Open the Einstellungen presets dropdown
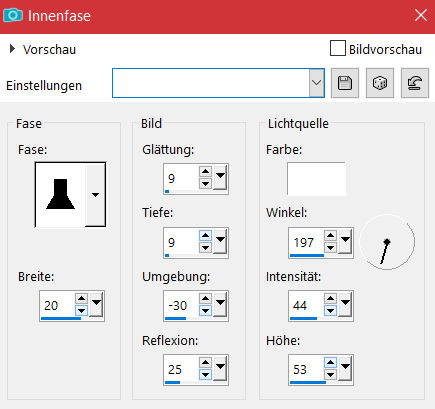435x409 pixels. click(x=316, y=83)
